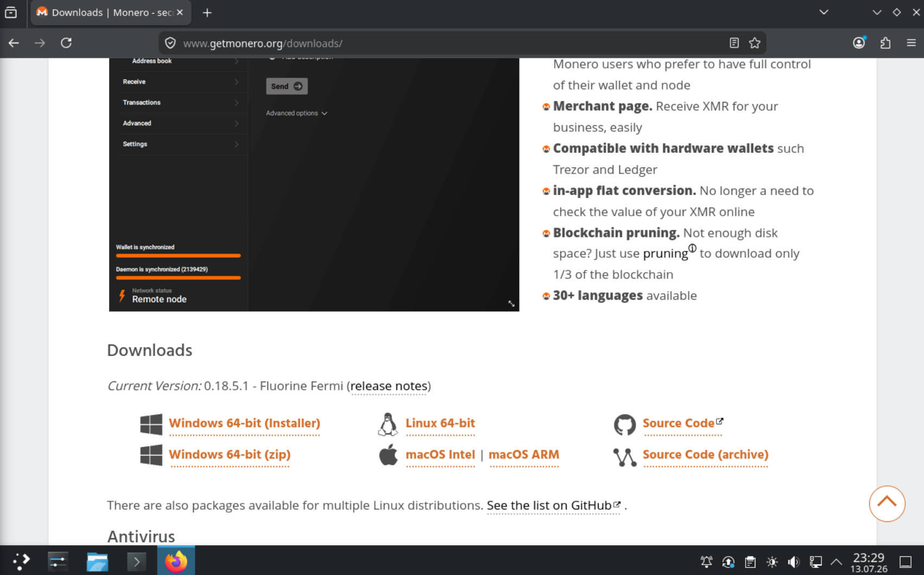Expand Advanced options in wallet screenshot
The height and width of the screenshot is (575, 924).
point(297,113)
